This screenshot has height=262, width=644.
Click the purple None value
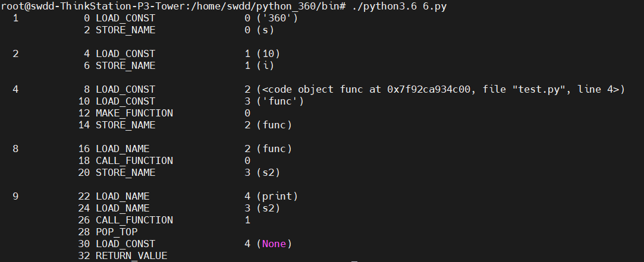pyautogui.click(x=274, y=244)
